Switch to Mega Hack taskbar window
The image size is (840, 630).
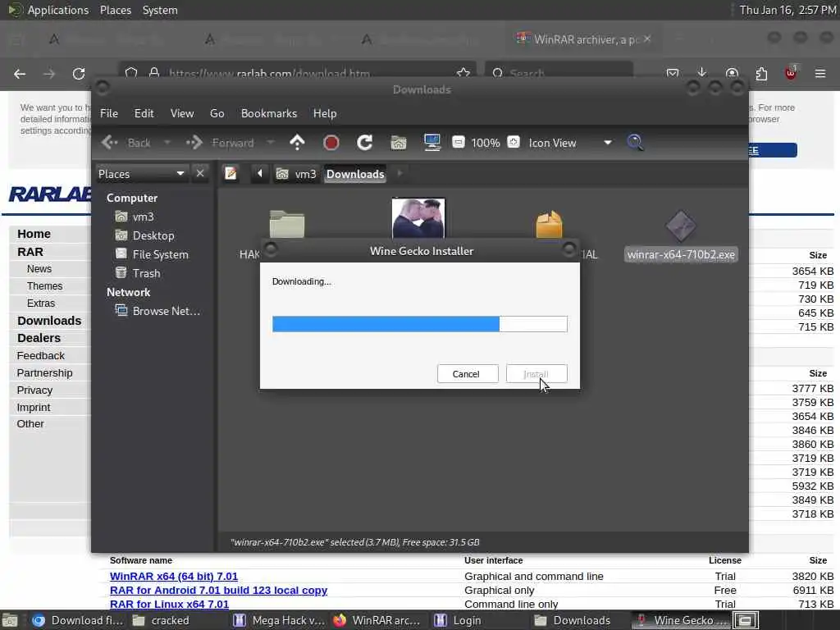(281, 620)
